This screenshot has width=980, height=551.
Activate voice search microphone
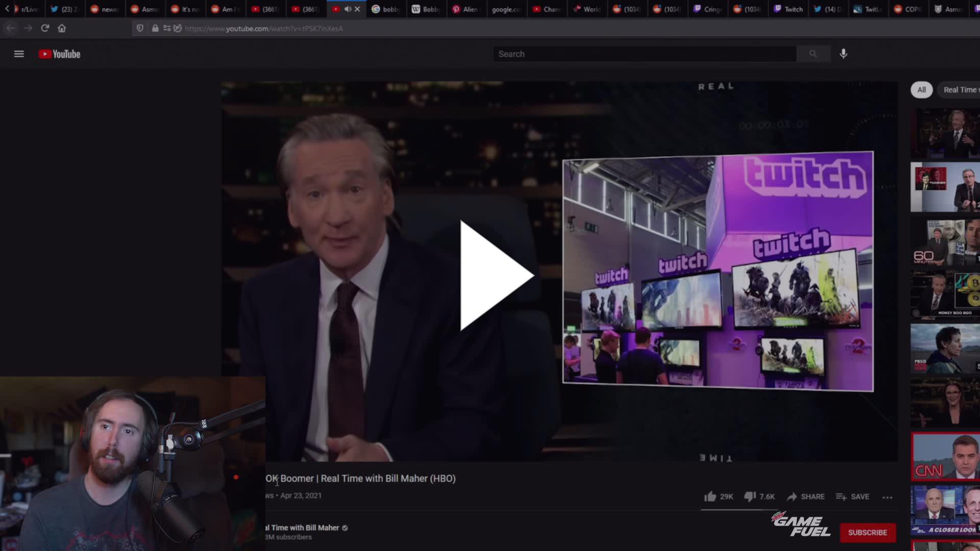click(844, 54)
